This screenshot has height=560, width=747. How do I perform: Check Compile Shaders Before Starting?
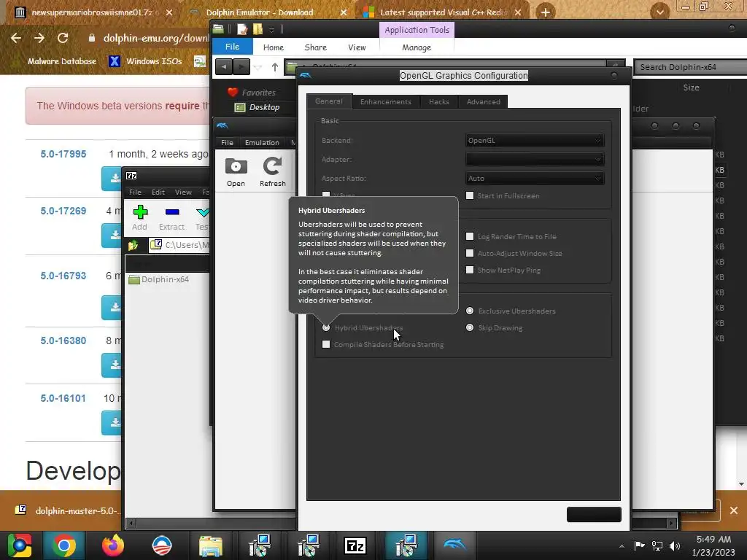pyautogui.click(x=326, y=344)
